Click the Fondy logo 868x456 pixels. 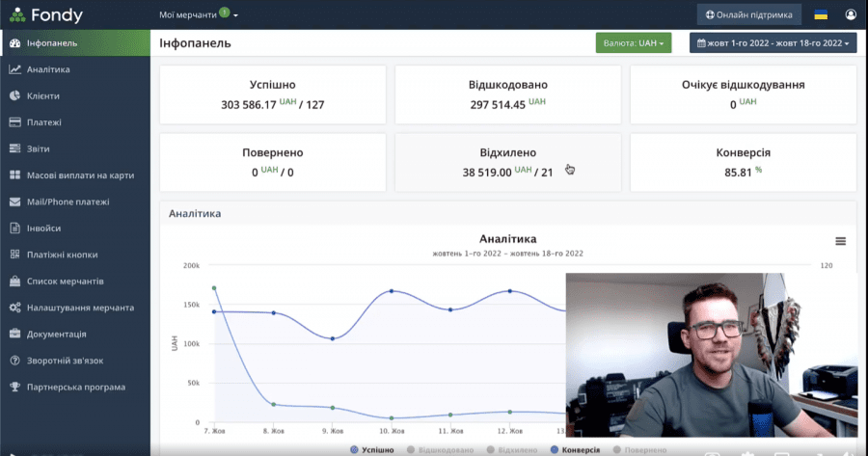tap(46, 14)
